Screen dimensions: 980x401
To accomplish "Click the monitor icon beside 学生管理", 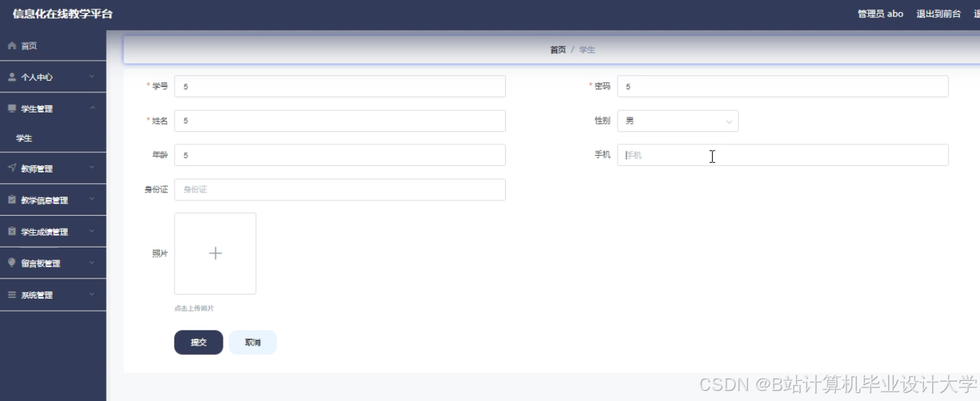I will [12, 108].
